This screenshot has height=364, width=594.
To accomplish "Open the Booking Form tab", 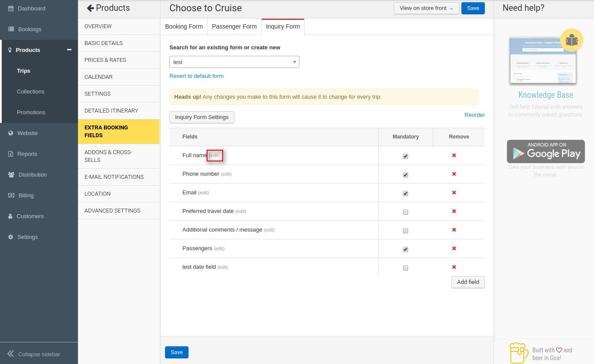I will click(184, 26).
